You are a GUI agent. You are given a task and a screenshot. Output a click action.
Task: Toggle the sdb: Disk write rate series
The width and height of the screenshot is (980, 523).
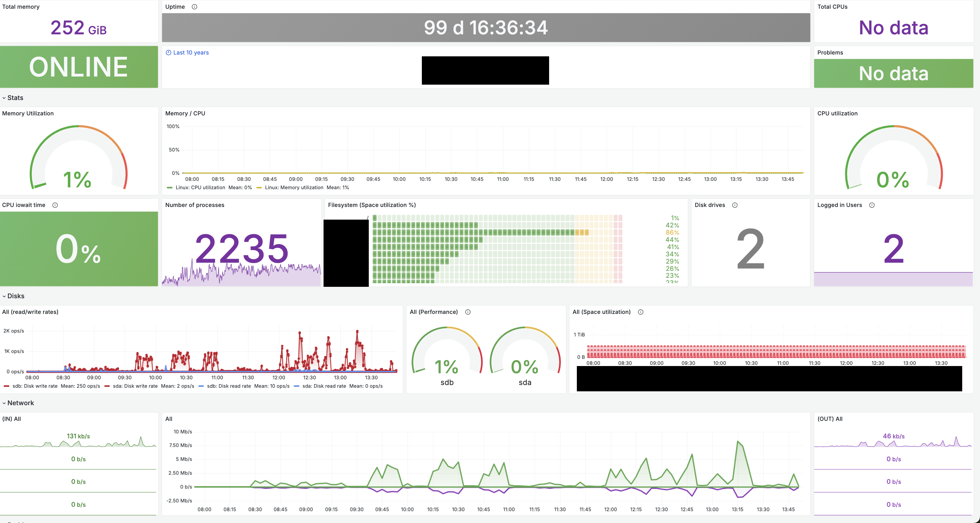[35, 386]
